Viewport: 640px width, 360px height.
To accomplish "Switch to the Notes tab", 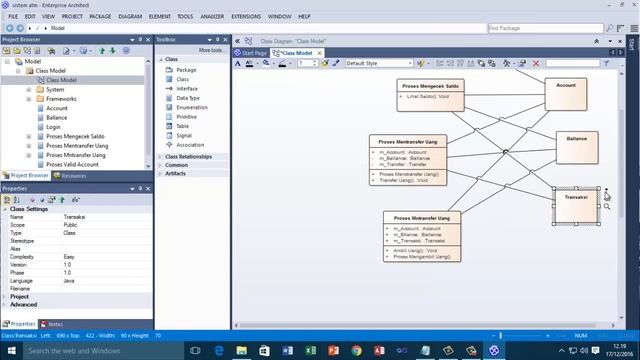I will pyautogui.click(x=52, y=324).
